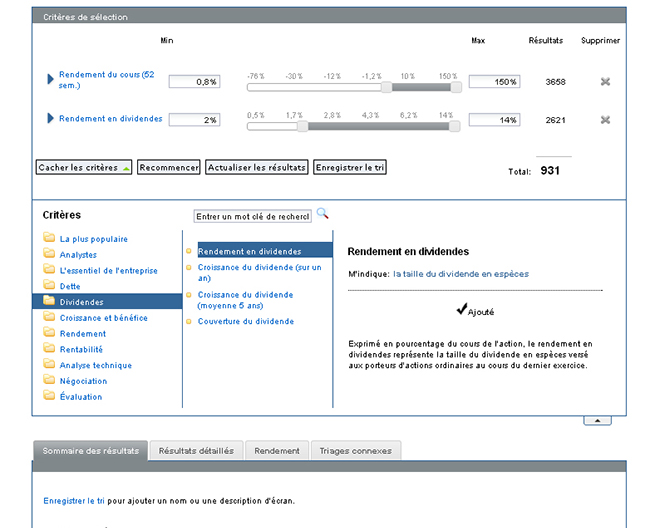This screenshot has height=528, width=650.
Task: Click Enregistrer le tri button
Action: pyautogui.click(x=350, y=167)
